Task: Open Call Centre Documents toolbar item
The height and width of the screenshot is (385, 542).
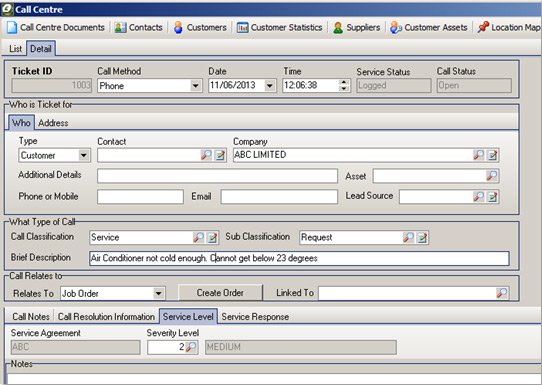Action: click(56, 27)
